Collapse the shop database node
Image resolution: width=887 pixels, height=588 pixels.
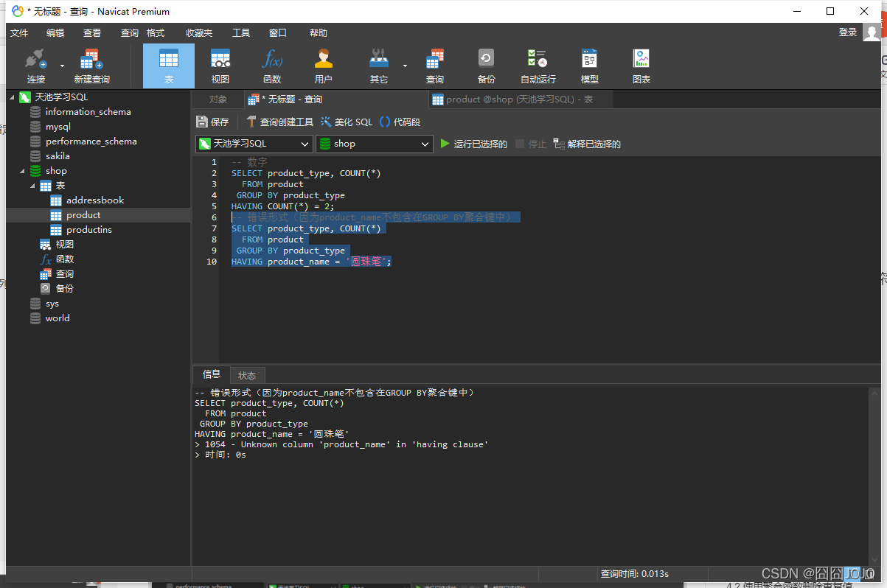pyautogui.click(x=22, y=171)
